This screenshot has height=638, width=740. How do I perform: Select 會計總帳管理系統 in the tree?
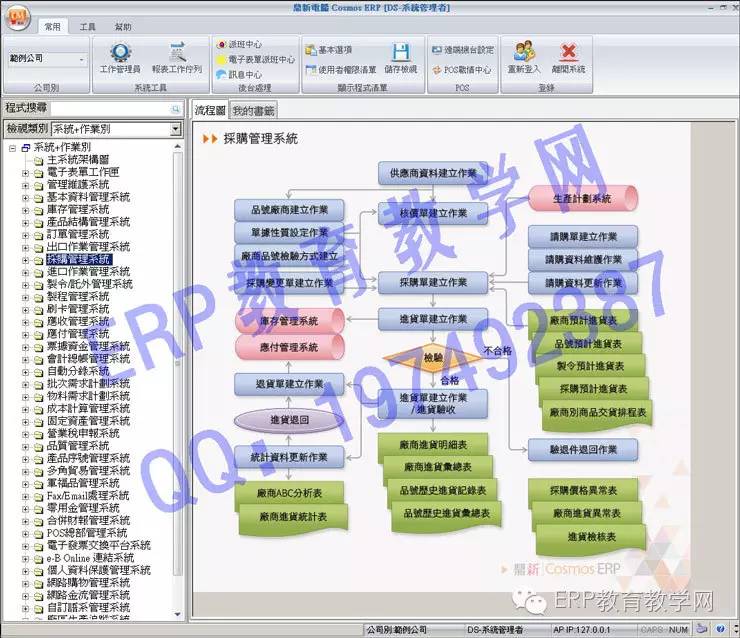[88, 359]
